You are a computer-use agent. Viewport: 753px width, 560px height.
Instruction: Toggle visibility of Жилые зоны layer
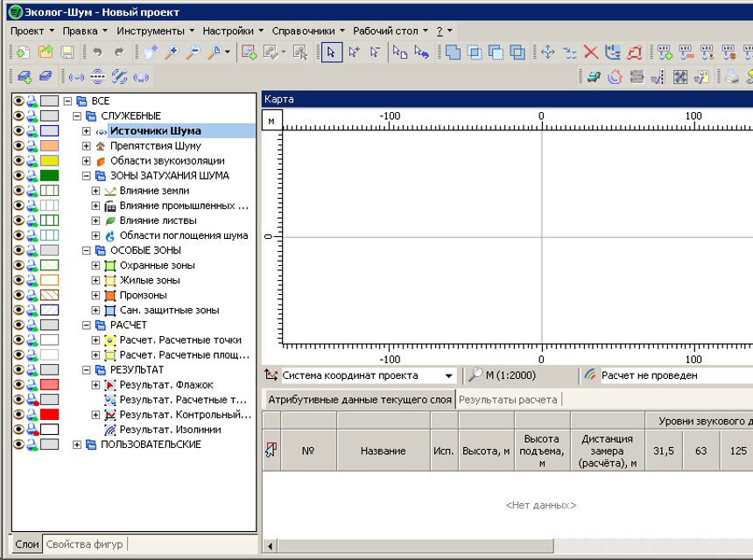pyautogui.click(x=18, y=280)
